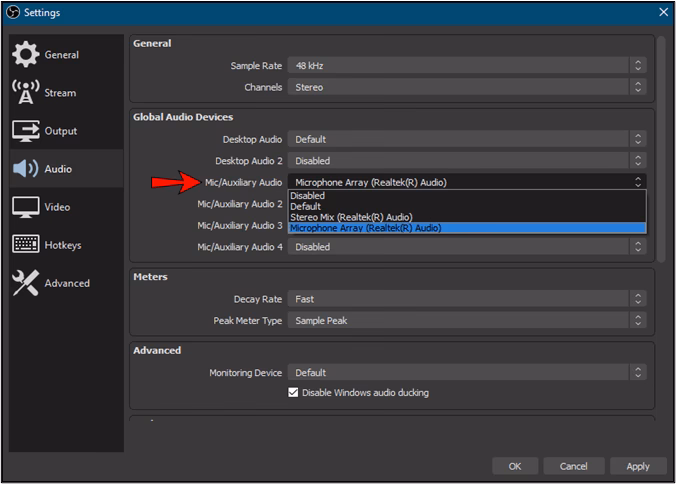The height and width of the screenshot is (484, 676).
Task: Click the Desktop Audio 2 label
Action: (x=249, y=161)
